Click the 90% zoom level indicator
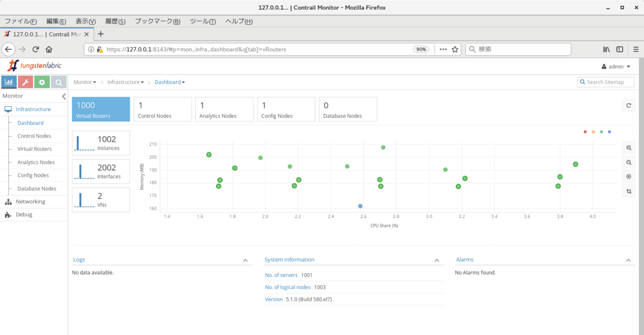This screenshot has width=644, height=335. pyautogui.click(x=421, y=49)
